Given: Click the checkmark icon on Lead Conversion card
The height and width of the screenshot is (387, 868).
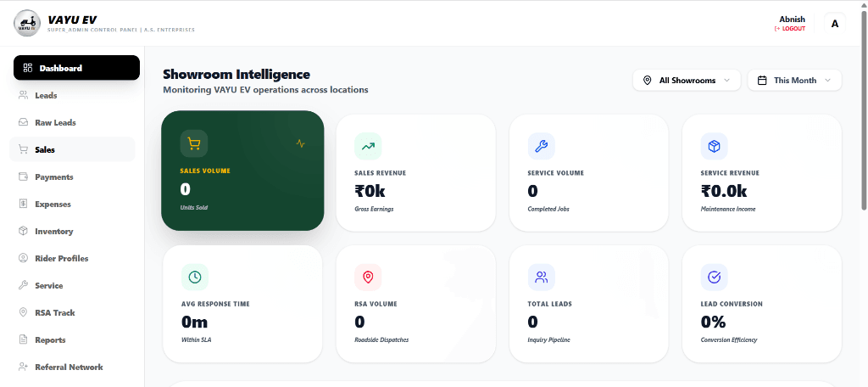Looking at the screenshot, I should 714,277.
